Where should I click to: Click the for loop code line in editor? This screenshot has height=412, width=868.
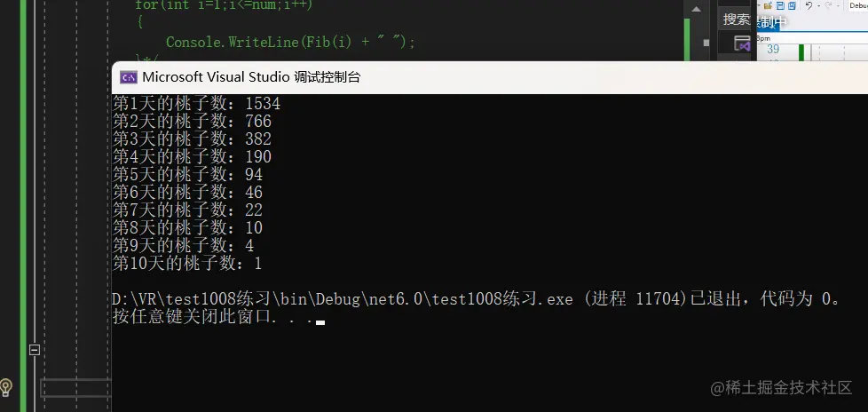224,5
